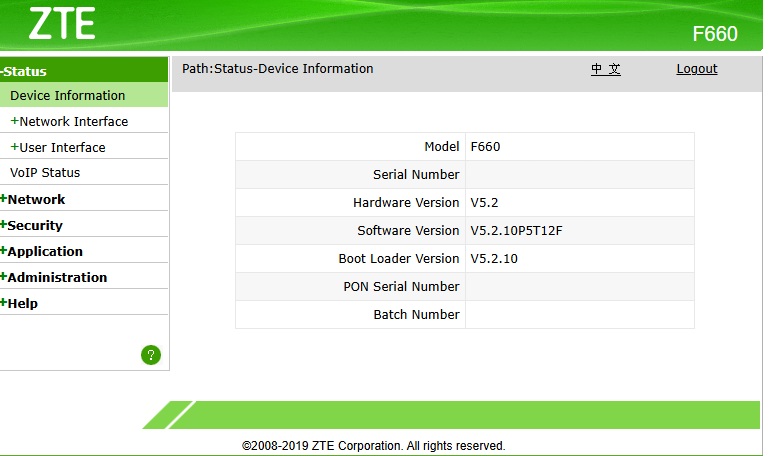The height and width of the screenshot is (456, 771).
Task: Expand the Application menu section
Action: 41,251
